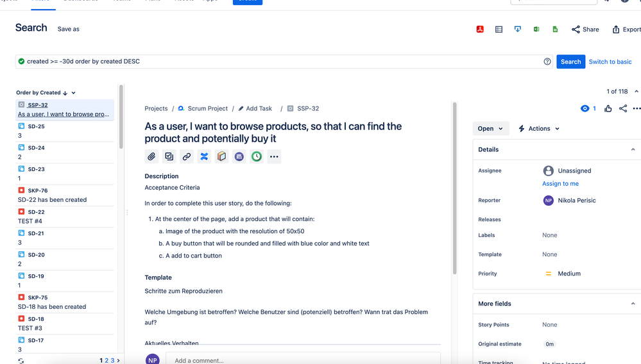Share this issue via the share icon
Screen dimensions: 641x364
click(623, 108)
